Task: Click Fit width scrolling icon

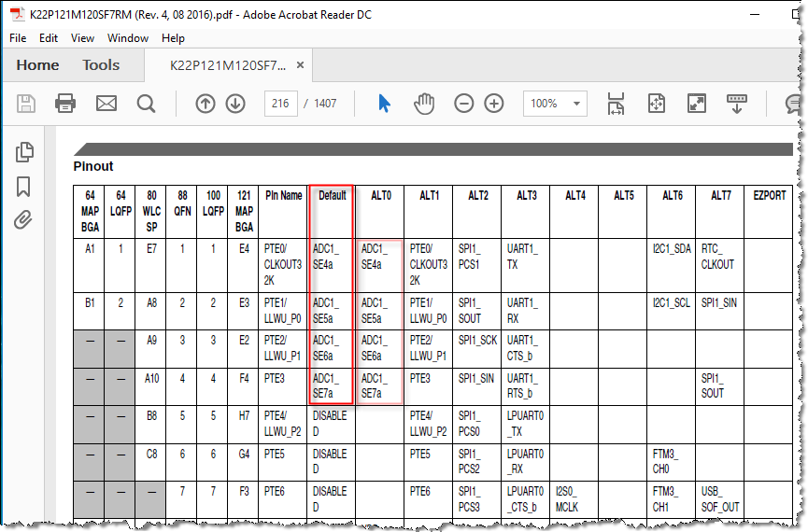Action: [x=616, y=104]
